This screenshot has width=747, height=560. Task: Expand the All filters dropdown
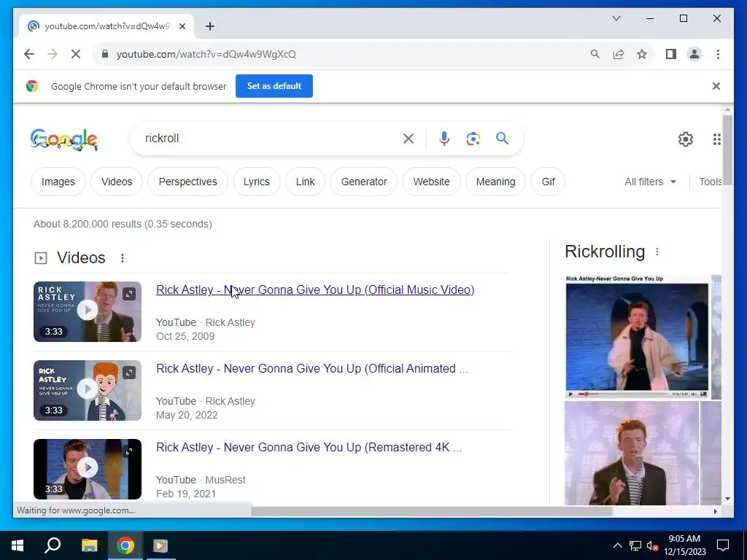pyautogui.click(x=650, y=182)
